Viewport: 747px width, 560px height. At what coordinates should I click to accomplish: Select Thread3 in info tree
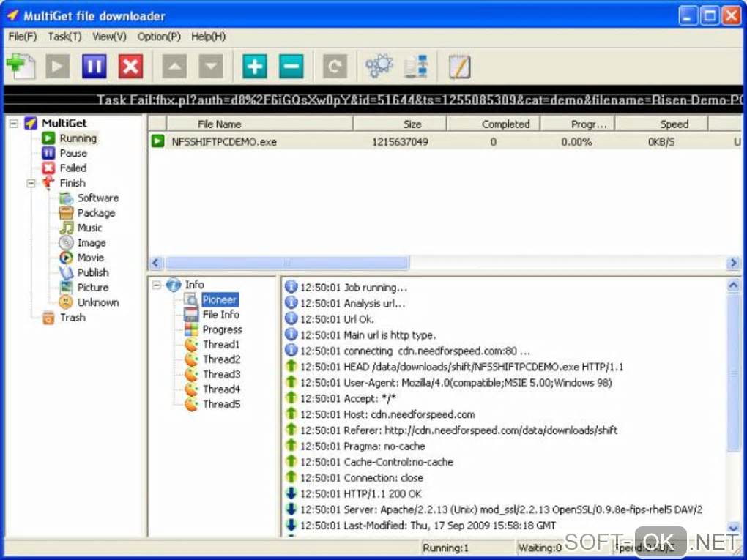[221, 374]
